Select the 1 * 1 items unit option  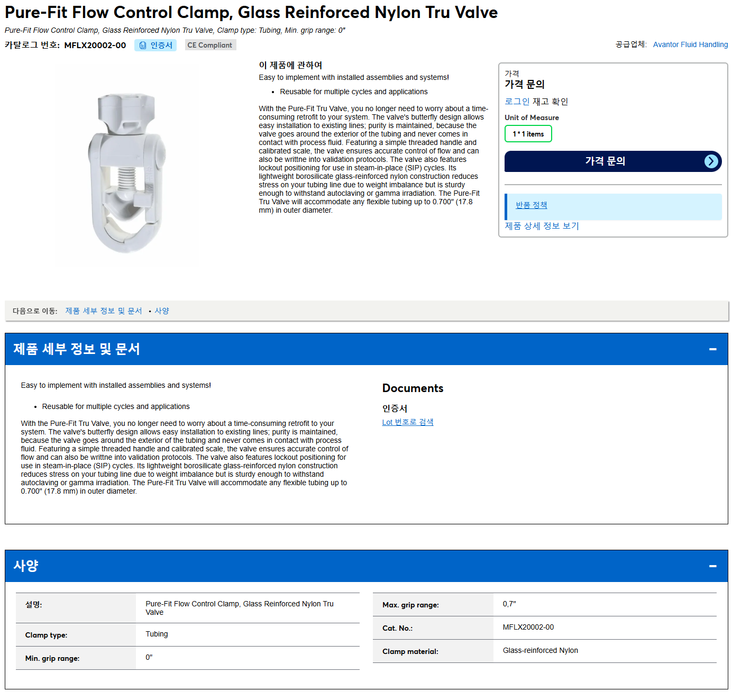tap(528, 134)
